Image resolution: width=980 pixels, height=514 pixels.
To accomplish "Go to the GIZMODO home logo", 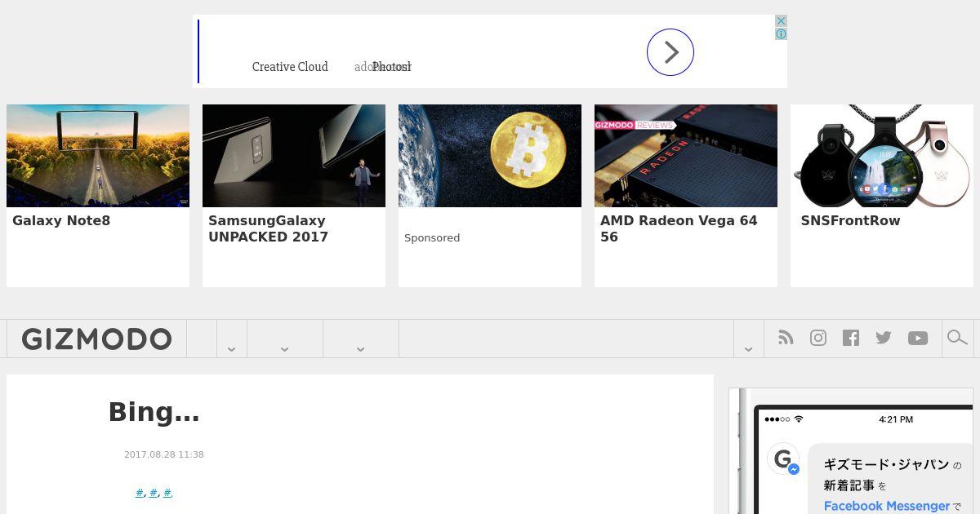I will pyautogui.click(x=96, y=339).
